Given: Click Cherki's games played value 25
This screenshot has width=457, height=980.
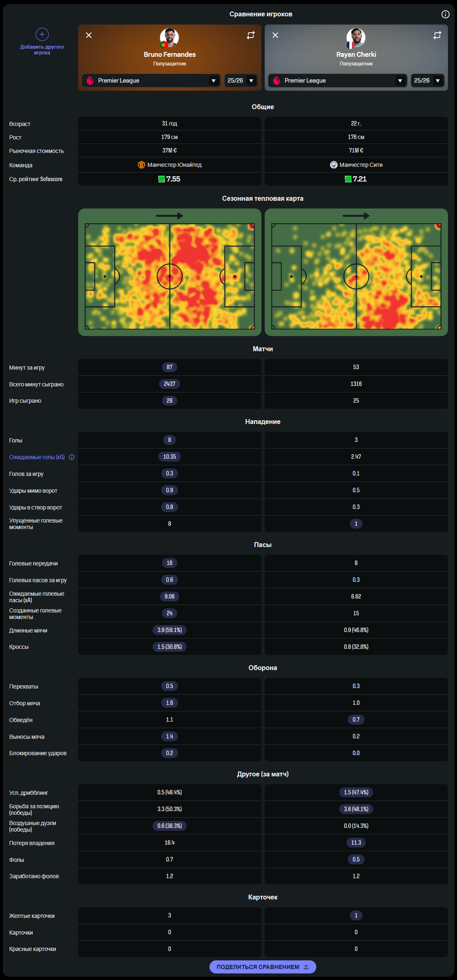Looking at the screenshot, I should 356,401.
